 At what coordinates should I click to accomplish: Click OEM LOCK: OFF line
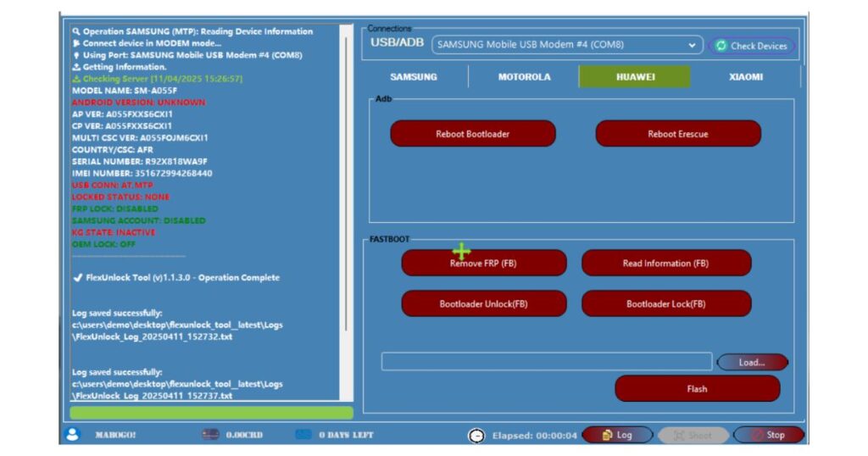click(103, 244)
